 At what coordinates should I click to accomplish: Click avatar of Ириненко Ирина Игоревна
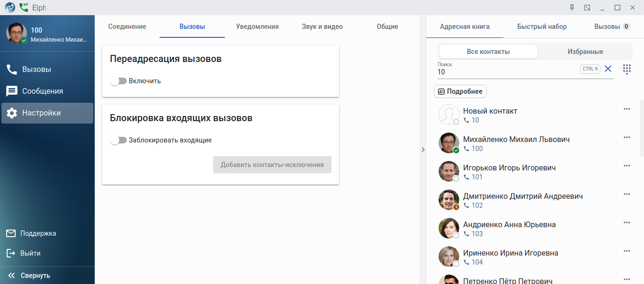coord(449,257)
